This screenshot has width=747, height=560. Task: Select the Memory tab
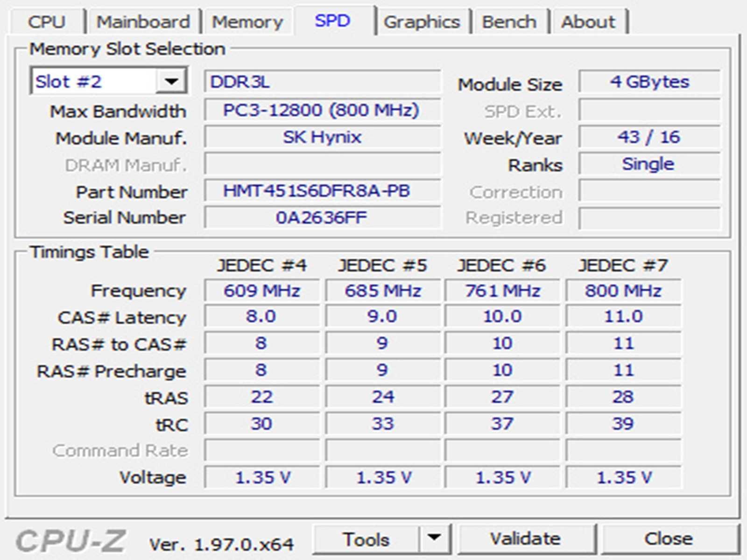pos(247,22)
